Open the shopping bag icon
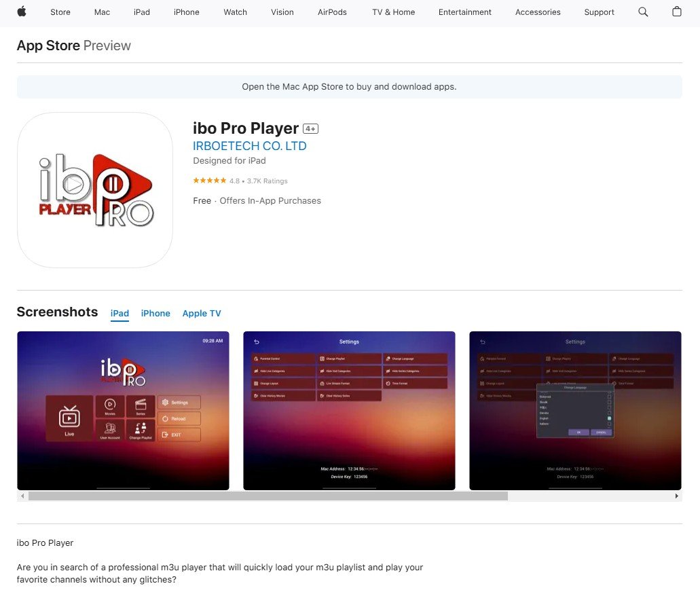Viewport: 700px width, 590px height. [x=677, y=12]
